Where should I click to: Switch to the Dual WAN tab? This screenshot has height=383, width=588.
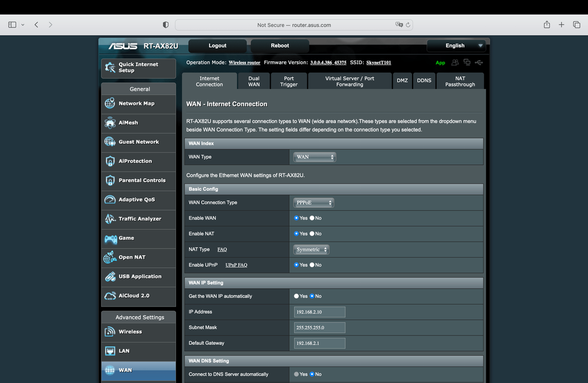pyautogui.click(x=254, y=81)
